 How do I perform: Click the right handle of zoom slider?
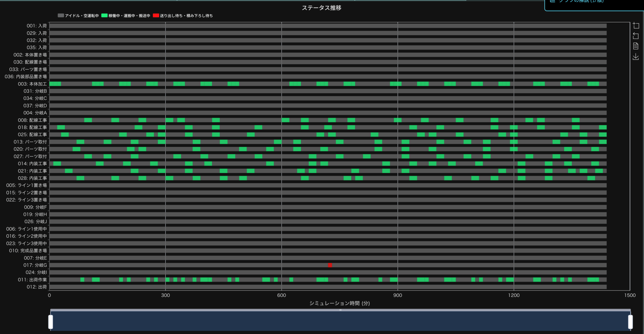(x=630, y=322)
